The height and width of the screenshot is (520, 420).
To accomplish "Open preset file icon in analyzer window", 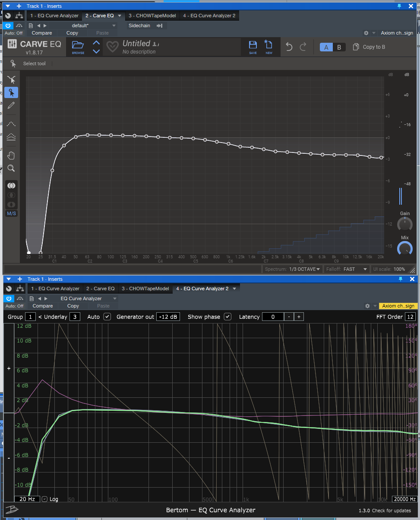I will [x=31, y=298].
